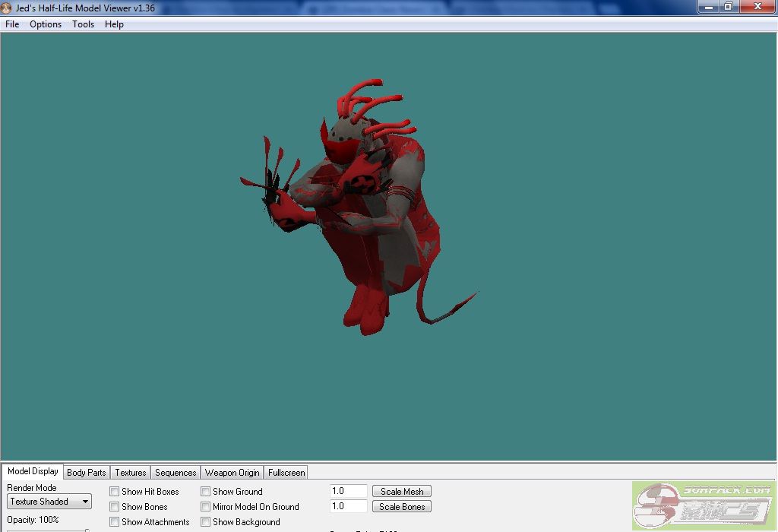Switch to the Sequences tab
Screen dimensions: 778x532
pyautogui.click(x=176, y=473)
